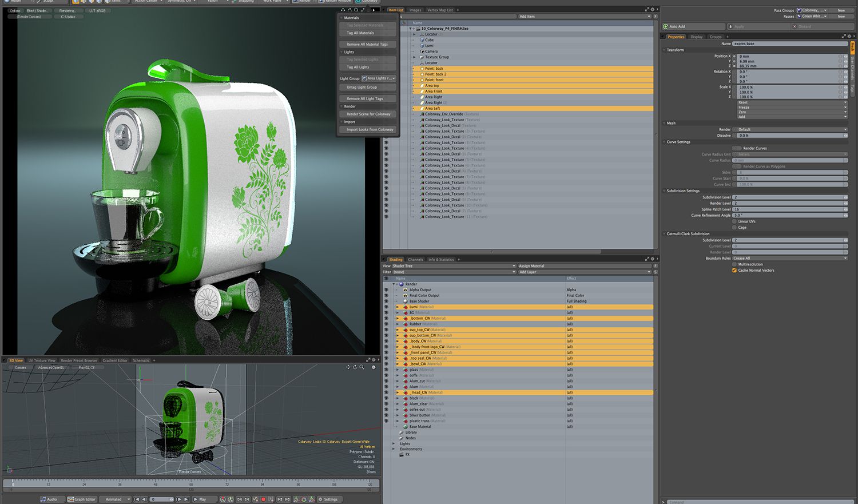The image size is (858, 504).
Task: Open the Item List panel gear options
Action: point(653,10)
